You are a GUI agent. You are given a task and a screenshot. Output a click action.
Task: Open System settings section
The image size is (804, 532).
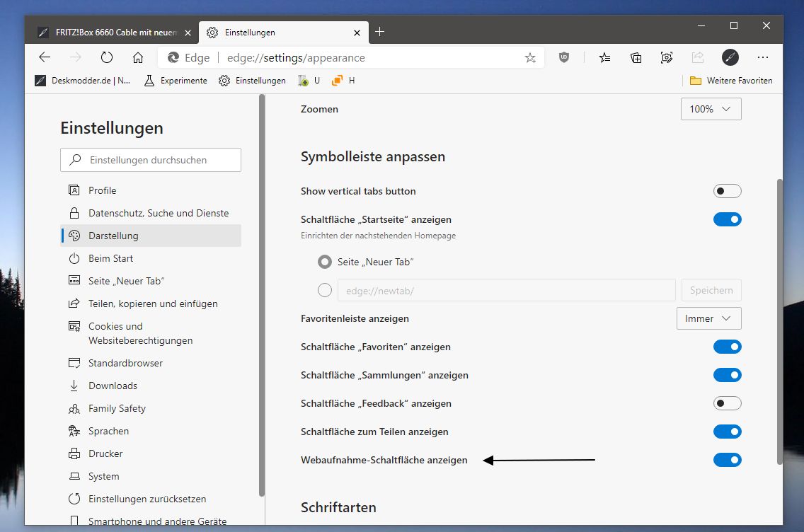coord(151,476)
